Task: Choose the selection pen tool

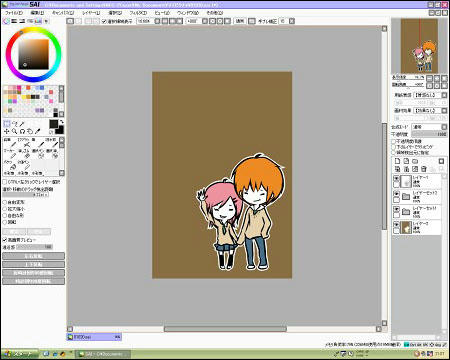Action: coord(39,154)
